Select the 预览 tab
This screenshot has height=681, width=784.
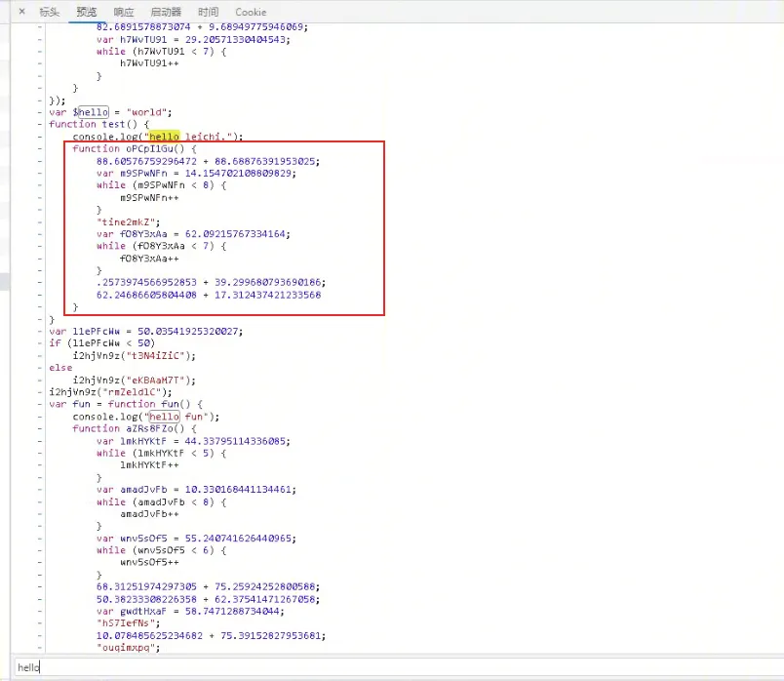(87, 12)
